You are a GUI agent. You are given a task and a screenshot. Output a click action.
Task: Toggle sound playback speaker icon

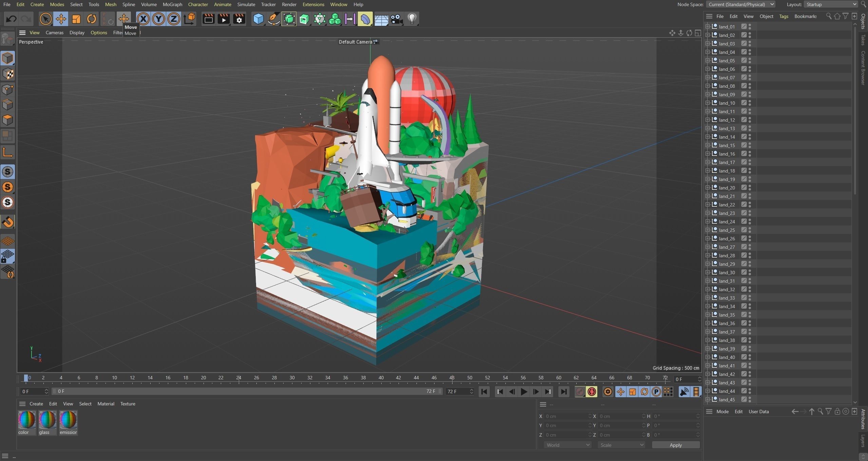[x=684, y=392]
